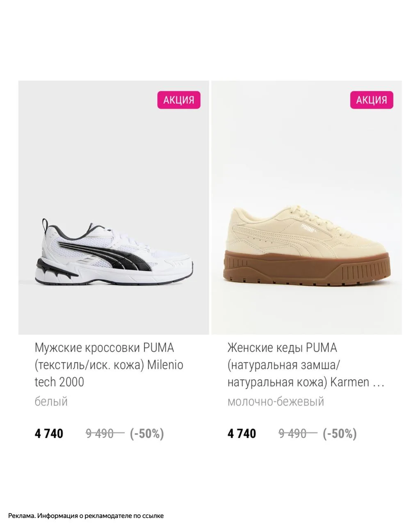The width and height of the screenshot is (420, 525).
Task: Click the (-50%) discount for women's sneakers
Action: 340,434
